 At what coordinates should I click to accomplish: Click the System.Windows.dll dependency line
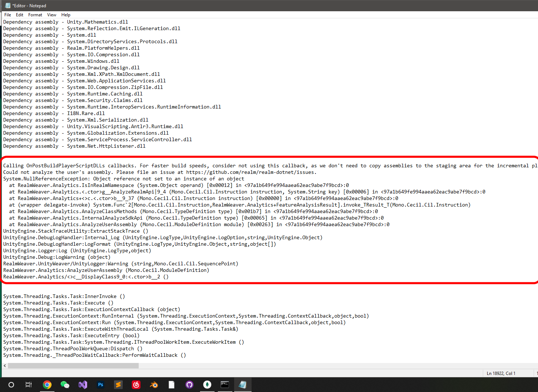click(61, 61)
